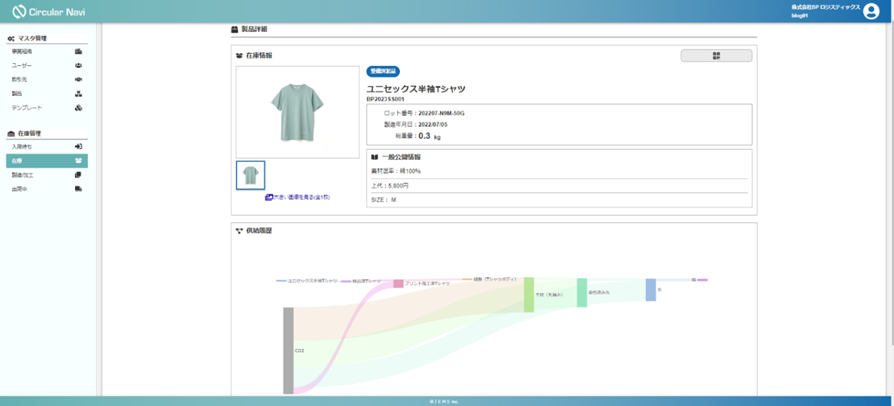Click the 製品 hierarchy icon in sidebar
This screenshot has height=406, width=894.
(78, 94)
